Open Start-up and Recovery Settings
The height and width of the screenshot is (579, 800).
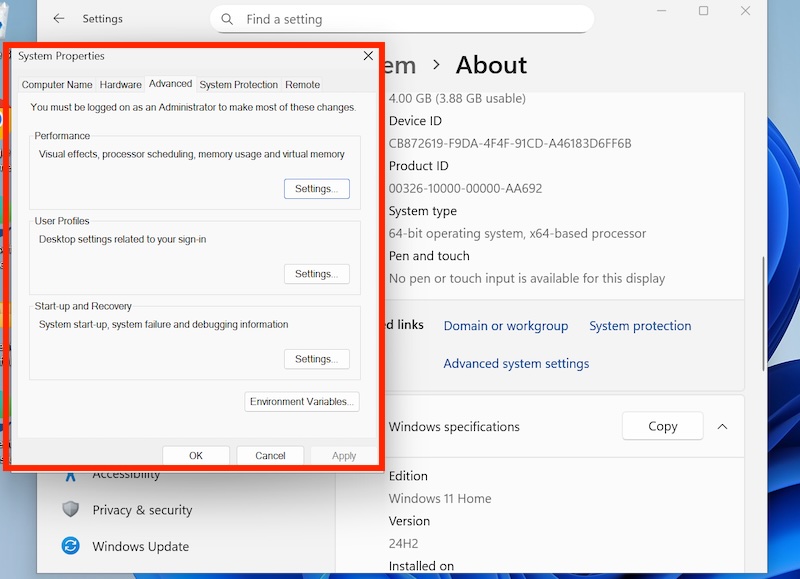(316, 359)
